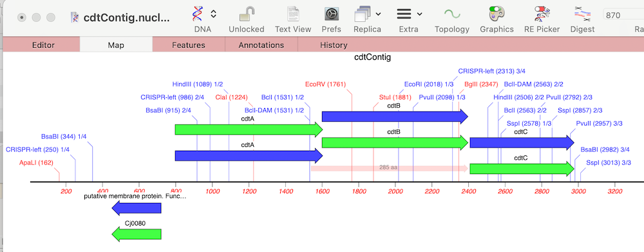Click the cdtContig map title
The height and width of the screenshot is (252, 644).
pos(372,57)
